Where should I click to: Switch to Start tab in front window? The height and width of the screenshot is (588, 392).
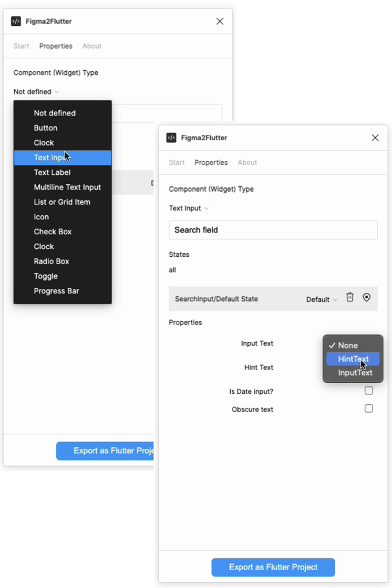pos(177,162)
